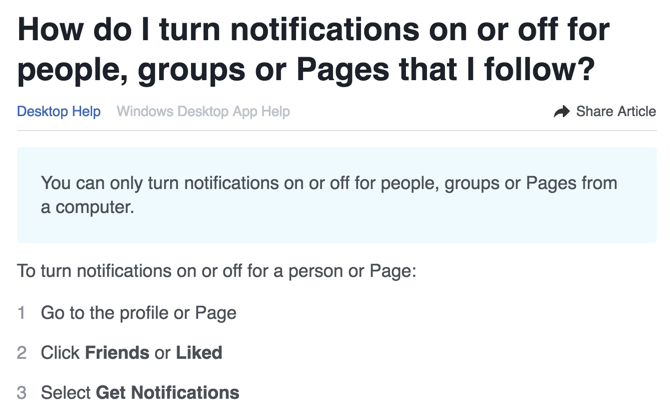Click the Share Article arrow icon
Screen dimensions: 670x415
coord(561,112)
